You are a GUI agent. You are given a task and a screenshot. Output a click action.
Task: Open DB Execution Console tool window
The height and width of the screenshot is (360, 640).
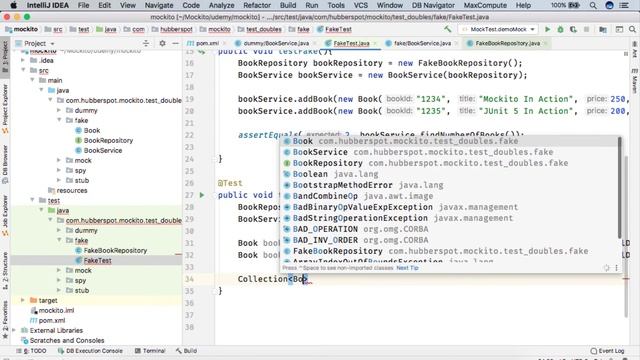[90, 351]
